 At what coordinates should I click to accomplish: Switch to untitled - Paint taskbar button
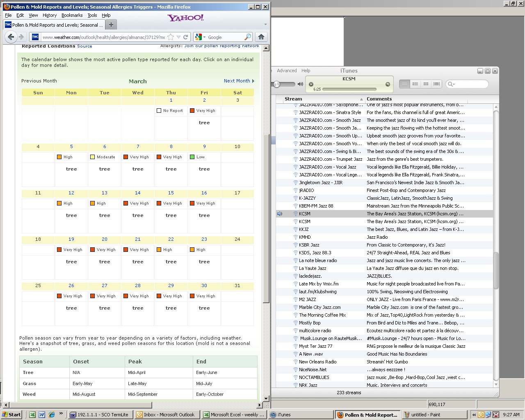click(434, 415)
